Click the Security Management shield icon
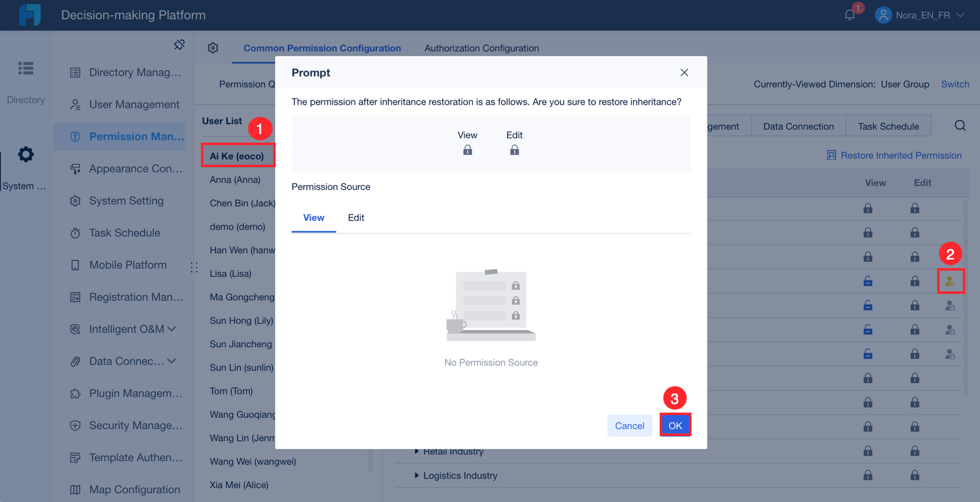980x502 pixels. coord(75,425)
